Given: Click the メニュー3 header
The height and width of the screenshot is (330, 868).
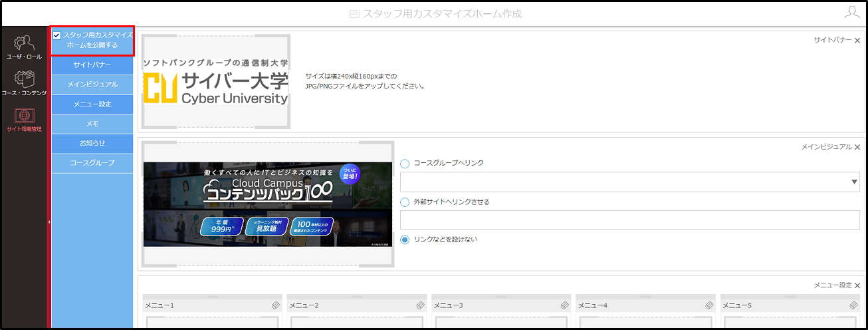Looking at the screenshot, I should click(x=502, y=305).
